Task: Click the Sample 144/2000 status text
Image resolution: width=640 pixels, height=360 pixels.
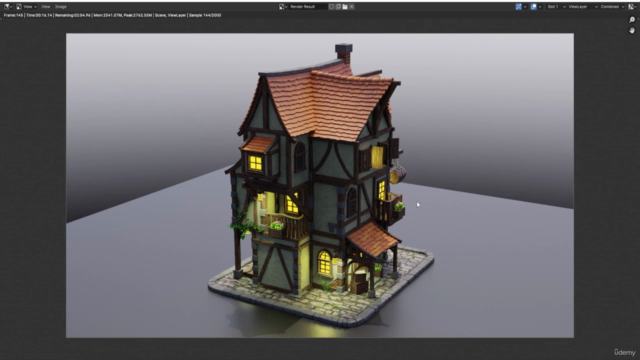Action: 205,15
